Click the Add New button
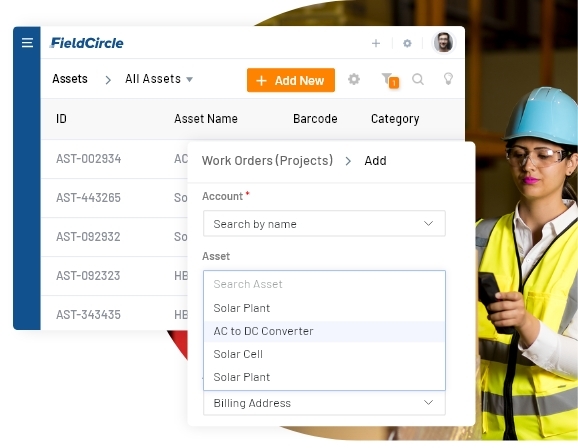The width and height of the screenshot is (578, 448). (x=291, y=80)
